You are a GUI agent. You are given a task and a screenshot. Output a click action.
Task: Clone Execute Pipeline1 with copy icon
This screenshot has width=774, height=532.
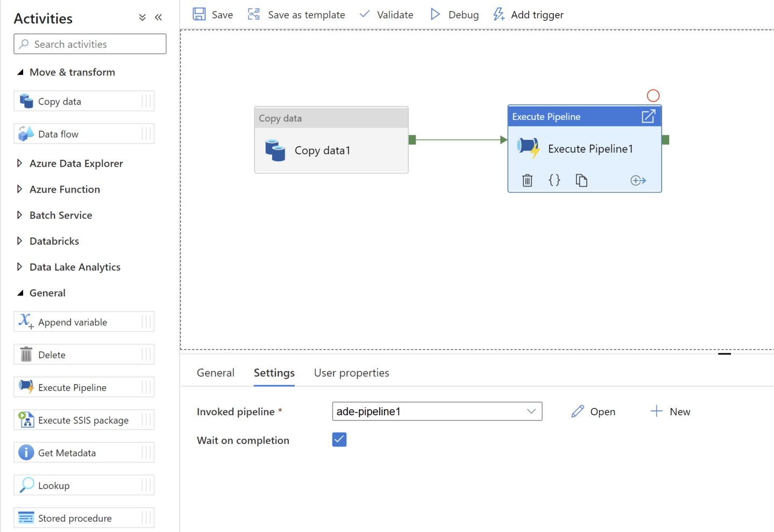pos(581,180)
